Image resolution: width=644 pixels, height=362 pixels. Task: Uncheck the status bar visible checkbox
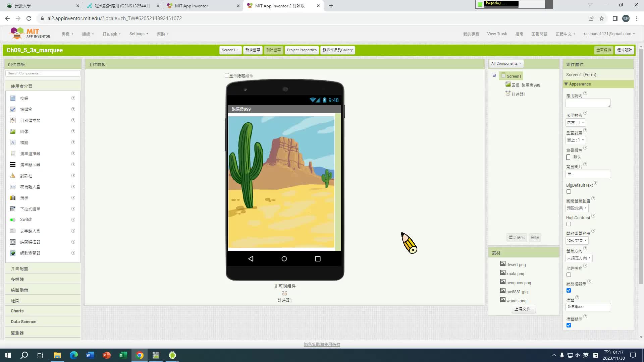[x=569, y=291]
